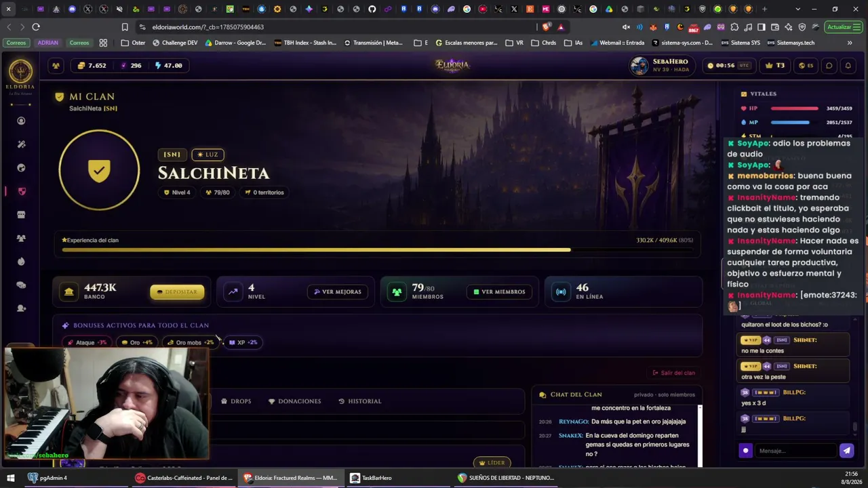Send the chat message with the purple arrow button
This screenshot has width=868, height=488.
[x=846, y=451]
